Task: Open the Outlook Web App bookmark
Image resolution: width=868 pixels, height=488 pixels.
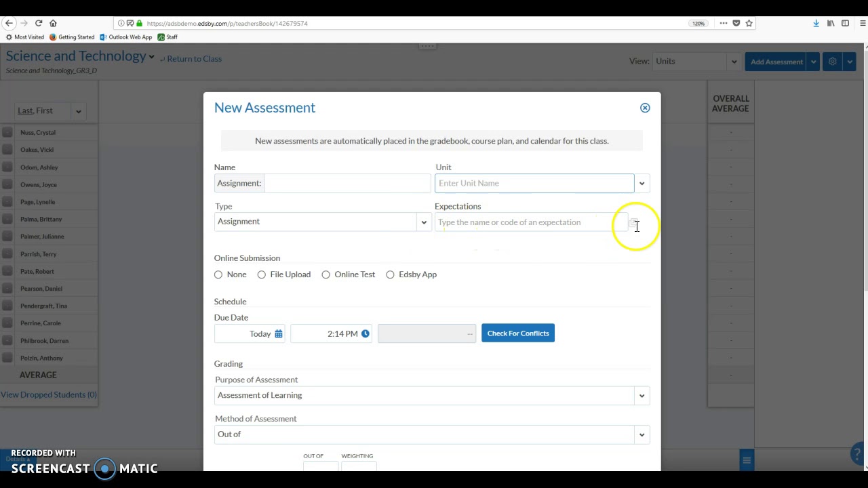Action: click(x=125, y=37)
